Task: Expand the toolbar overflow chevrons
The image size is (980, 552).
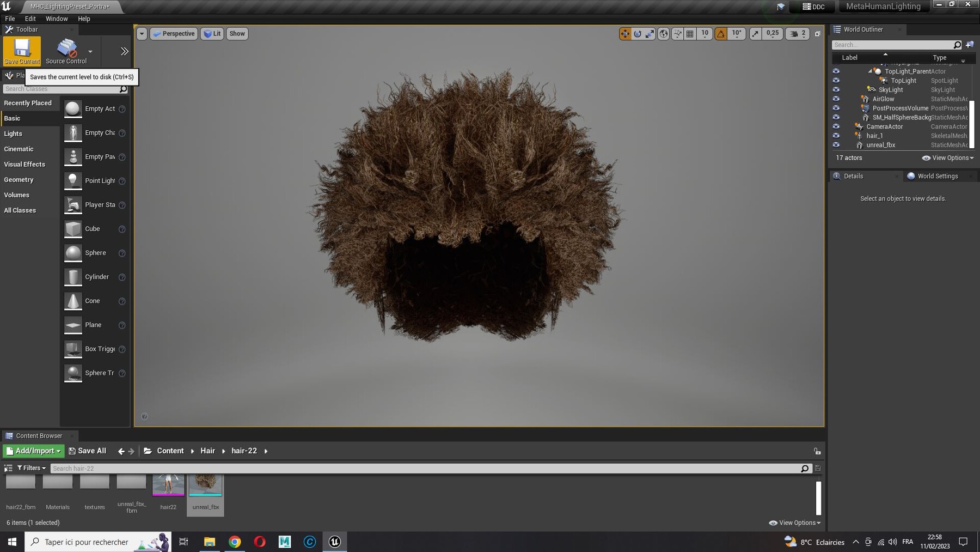Action: point(124,51)
